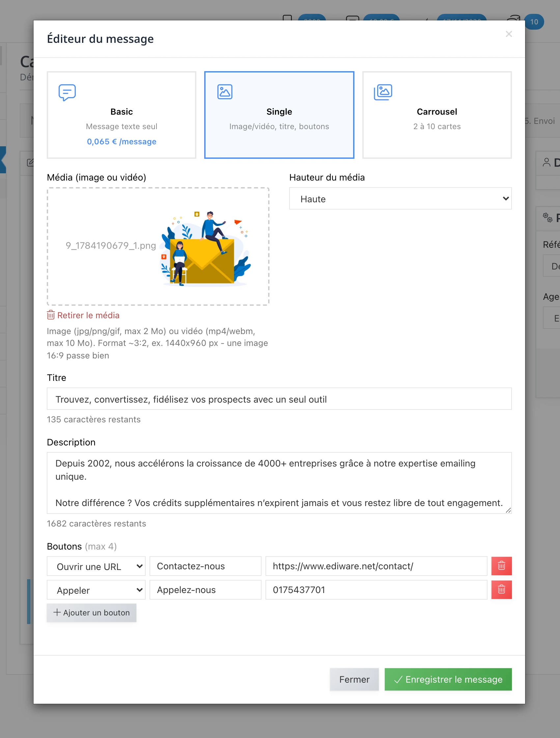This screenshot has width=560, height=738.
Task: Choose the Basic message card
Action: click(122, 115)
